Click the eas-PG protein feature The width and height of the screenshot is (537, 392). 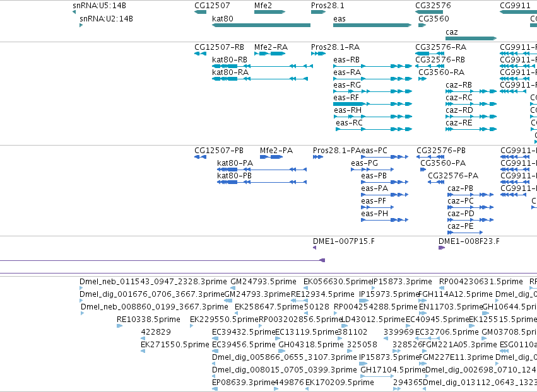[372, 170]
